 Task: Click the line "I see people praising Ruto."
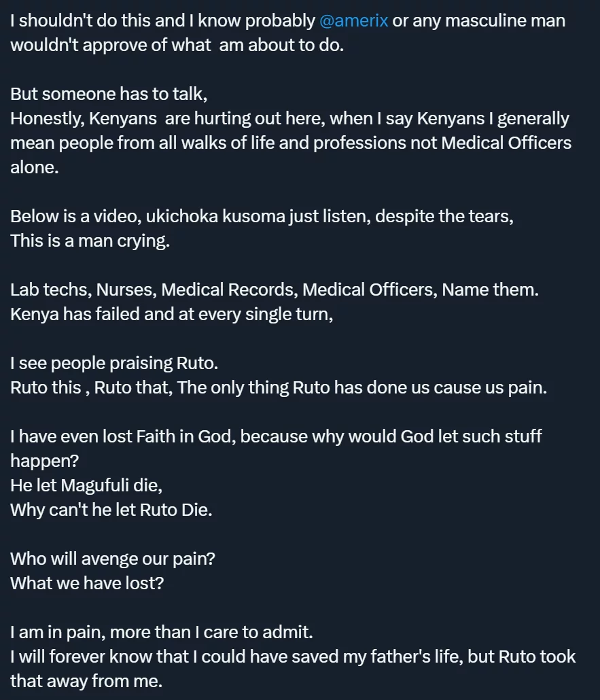pos(114,363)
